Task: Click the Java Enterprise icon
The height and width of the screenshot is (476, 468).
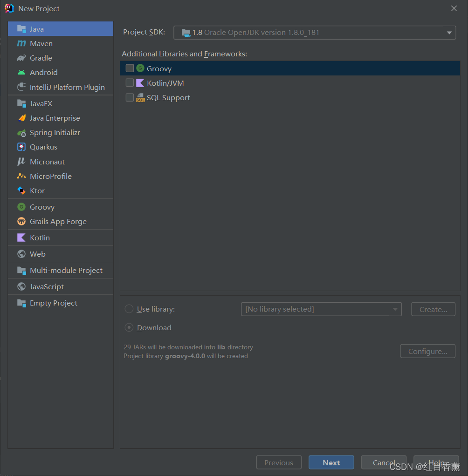Action: coord(21,118)
